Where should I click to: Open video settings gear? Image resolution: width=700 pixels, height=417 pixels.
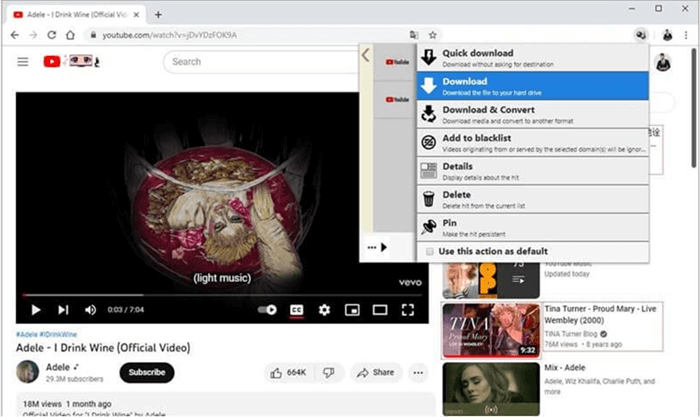325,310
